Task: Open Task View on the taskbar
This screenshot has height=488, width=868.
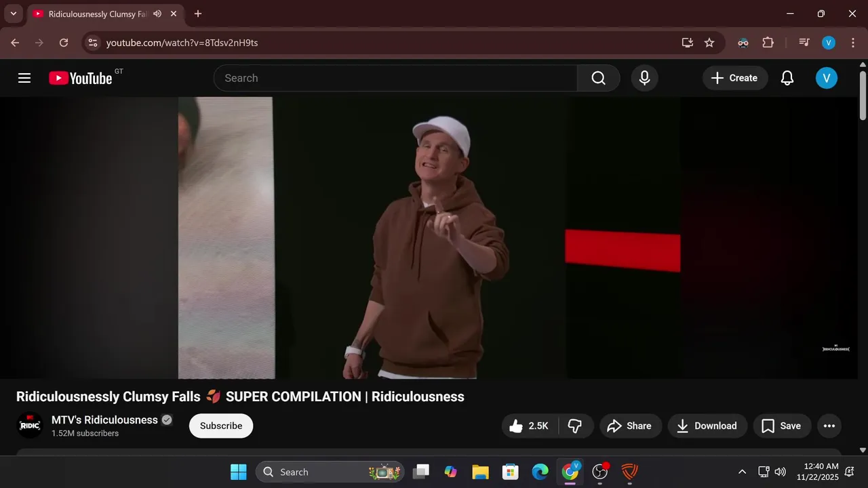Action: 421,472
